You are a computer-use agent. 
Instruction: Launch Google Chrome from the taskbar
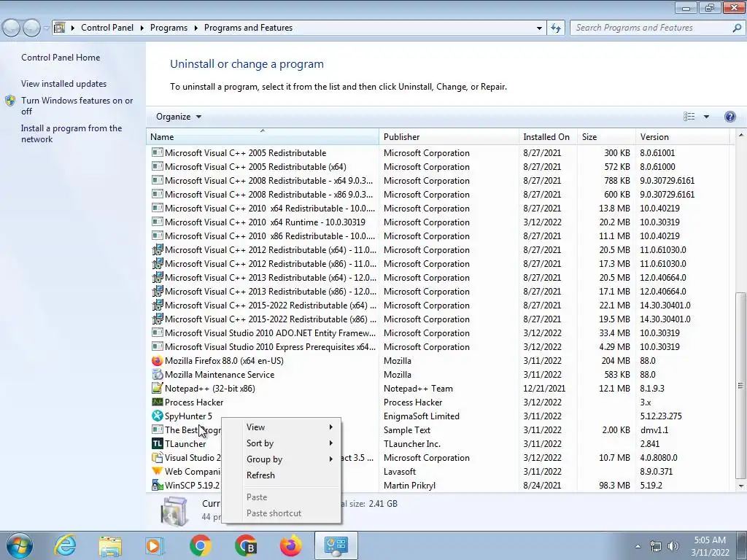pos(201,545)
